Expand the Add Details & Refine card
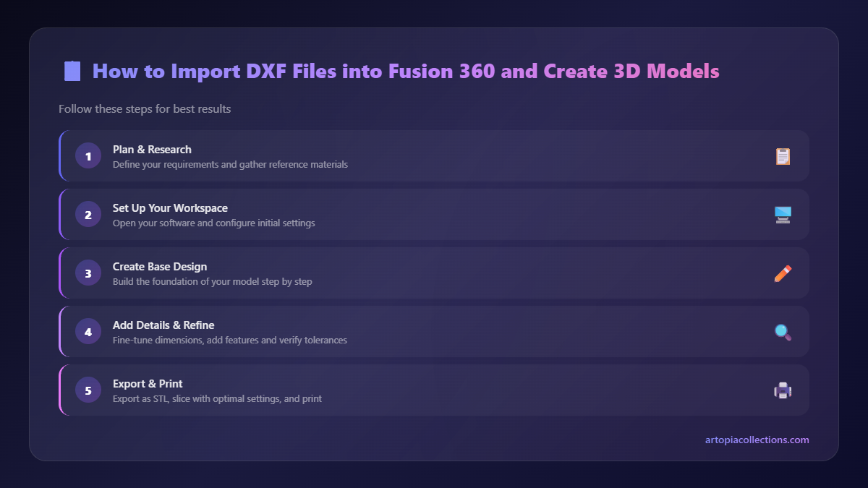Viewport: 868px width, 488px height. pyautogui.click(x=434, y=331)
